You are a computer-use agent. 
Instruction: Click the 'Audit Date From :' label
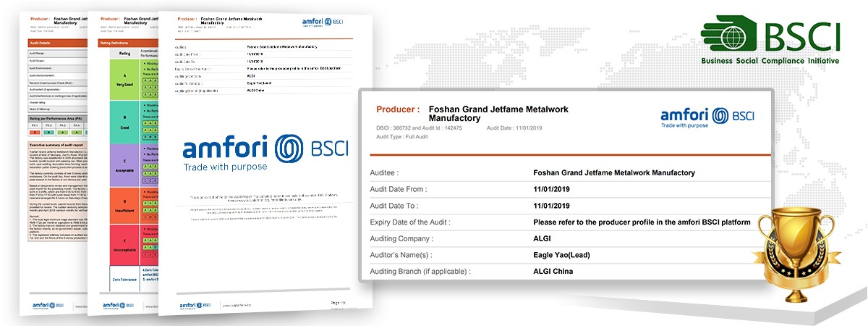(x=399, y=189)
